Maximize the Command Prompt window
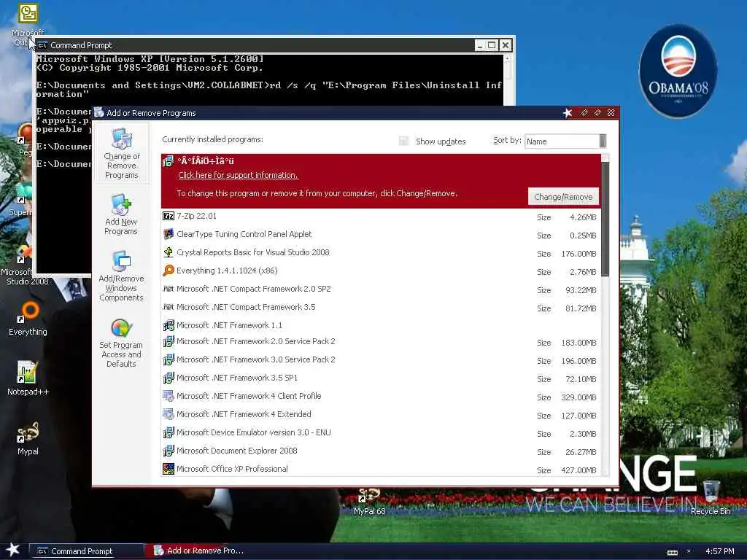The height and width of the screenshot is (560, 747). [x=492, y=45]
